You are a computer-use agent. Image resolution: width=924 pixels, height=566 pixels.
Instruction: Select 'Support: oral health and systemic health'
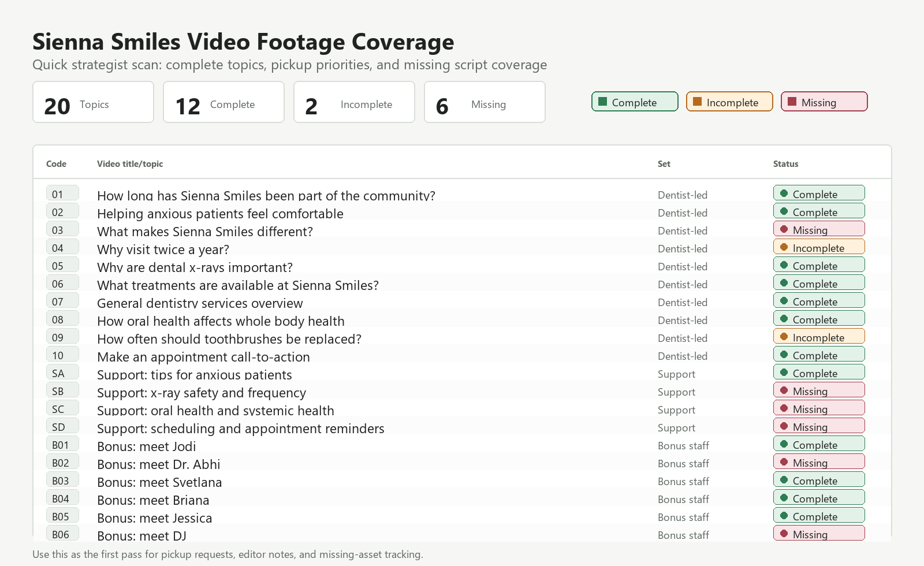pos(215,411)
